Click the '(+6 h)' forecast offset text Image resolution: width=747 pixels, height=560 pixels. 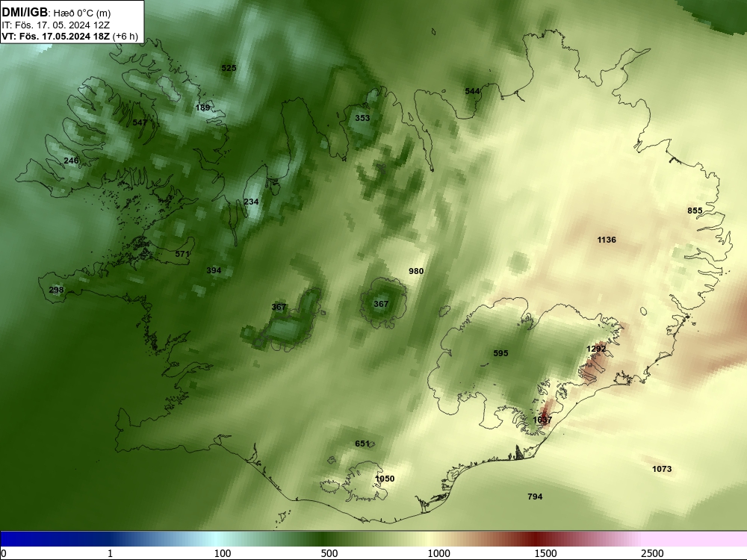[125, 36]
